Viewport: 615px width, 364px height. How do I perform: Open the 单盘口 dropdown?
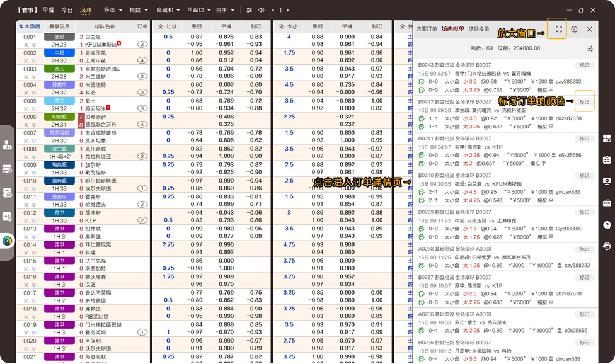pos(199,10)
